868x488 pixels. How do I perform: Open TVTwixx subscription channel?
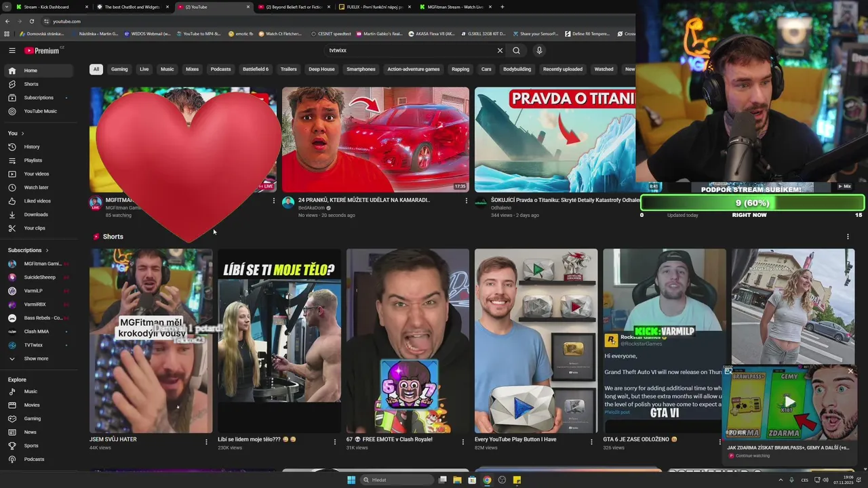38,345
